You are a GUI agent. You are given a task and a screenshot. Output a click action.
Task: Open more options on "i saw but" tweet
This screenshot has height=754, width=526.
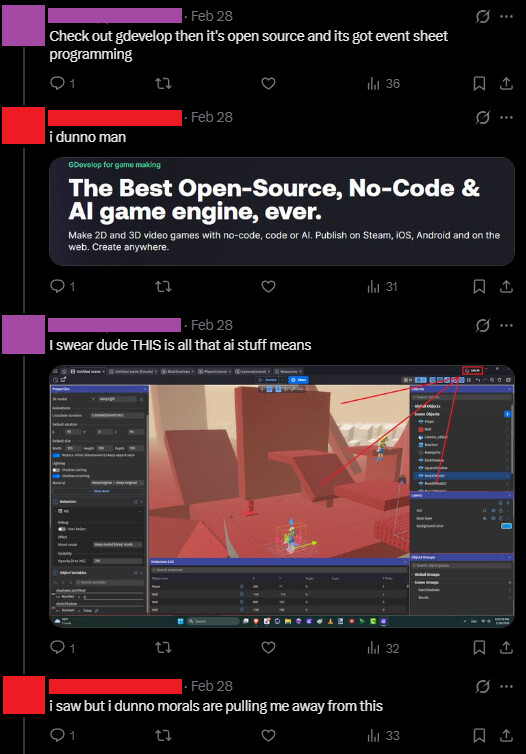506,687
